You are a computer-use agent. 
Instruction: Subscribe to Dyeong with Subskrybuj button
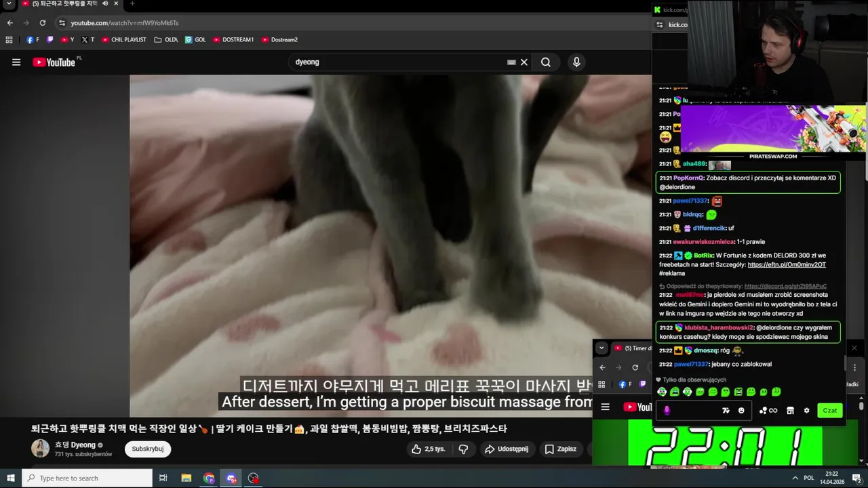pyautogui.click(x=148, y=449)
